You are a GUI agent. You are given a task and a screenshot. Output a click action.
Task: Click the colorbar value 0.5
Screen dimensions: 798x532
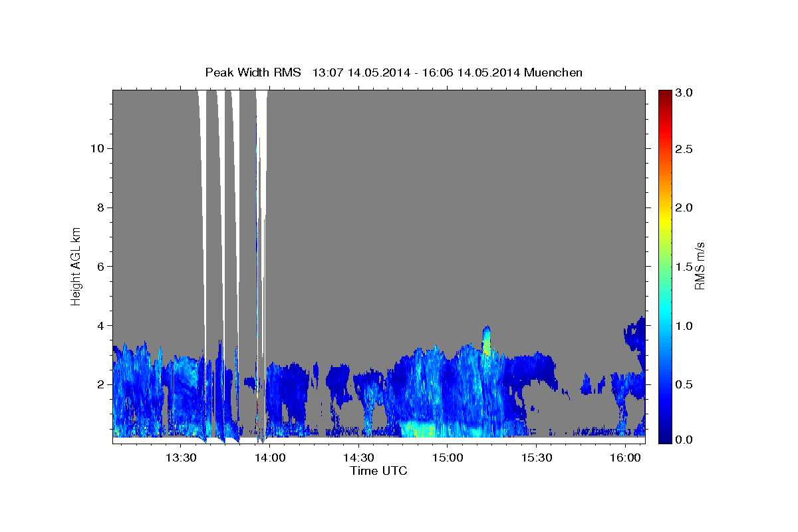[684, 384]
